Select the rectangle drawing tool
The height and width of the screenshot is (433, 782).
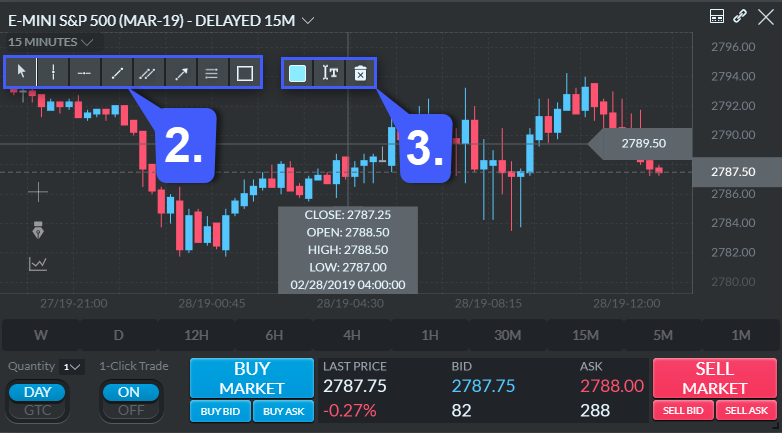[x=244, y=73]
